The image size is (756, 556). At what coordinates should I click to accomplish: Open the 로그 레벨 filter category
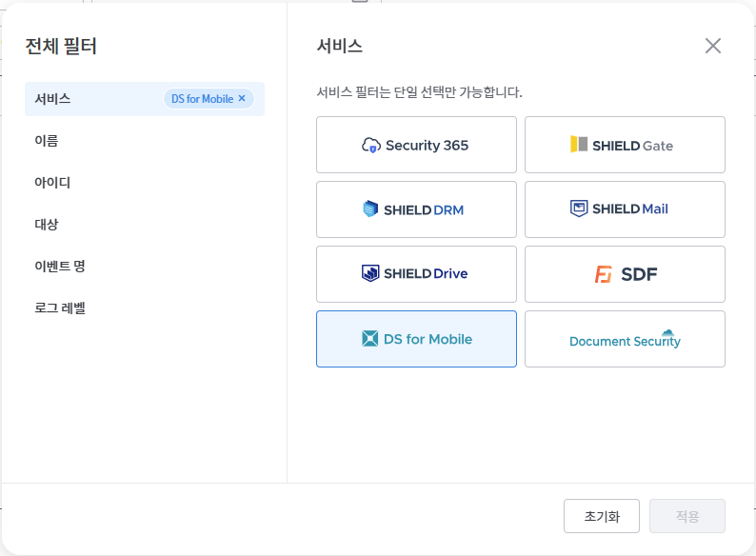[x=60, y=308]
